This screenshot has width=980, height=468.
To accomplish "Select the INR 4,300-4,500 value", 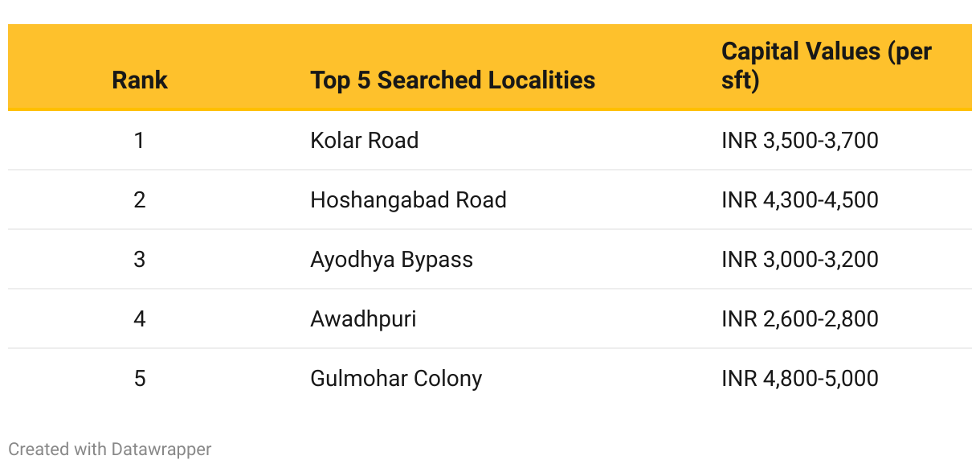I will coord(800,199).
